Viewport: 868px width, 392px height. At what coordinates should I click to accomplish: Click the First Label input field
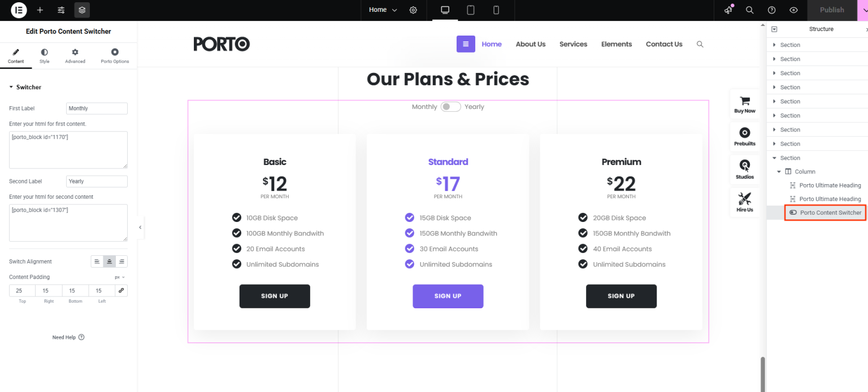coord(97,108)
